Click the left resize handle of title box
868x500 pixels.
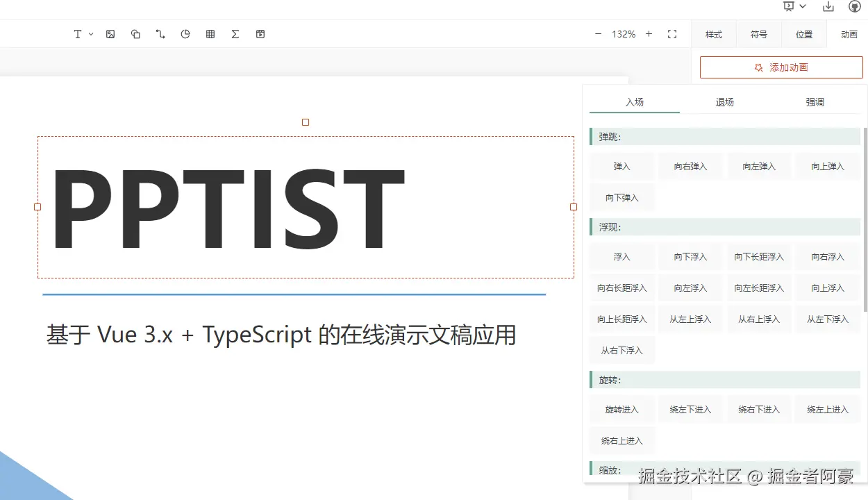pos(37,207)
